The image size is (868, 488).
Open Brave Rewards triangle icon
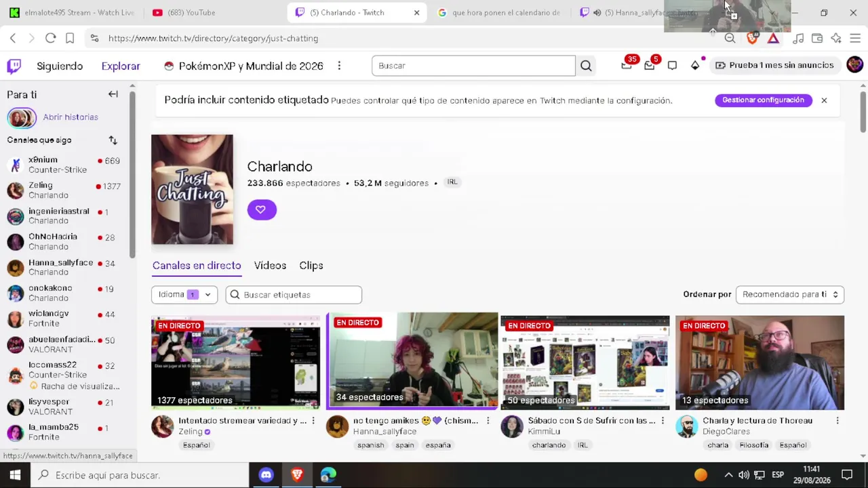click(x=773, y=39)
